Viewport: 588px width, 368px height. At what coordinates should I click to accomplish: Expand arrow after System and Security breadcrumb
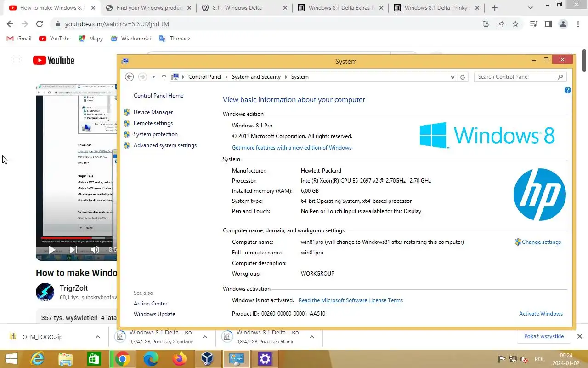tap(286, 77)
